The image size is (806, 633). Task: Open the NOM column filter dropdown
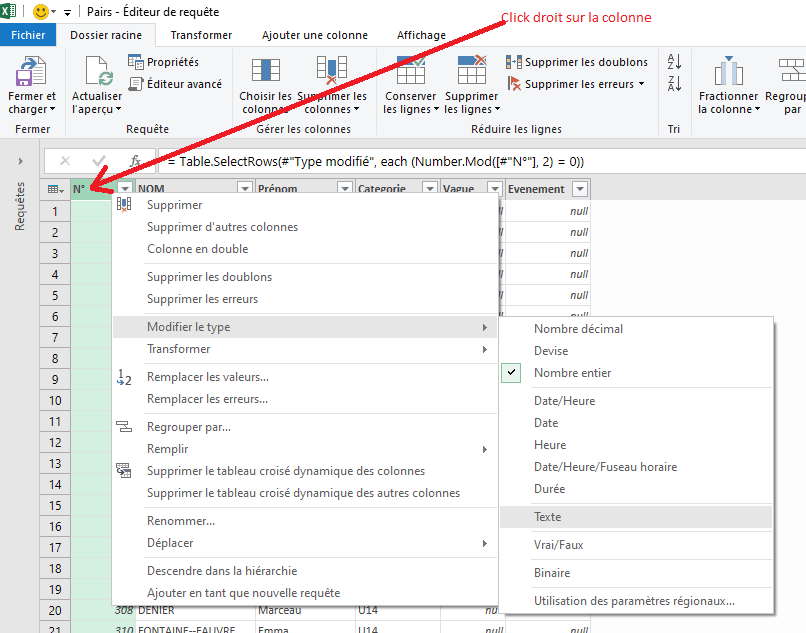244,188
